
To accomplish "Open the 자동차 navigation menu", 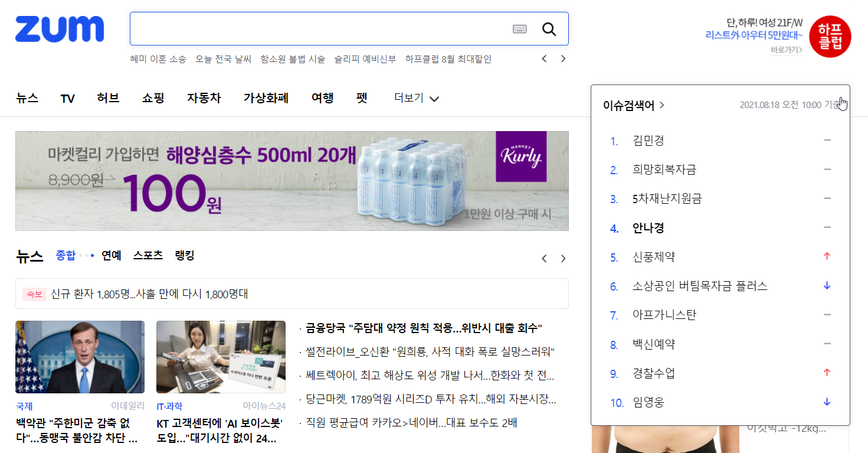I will pos(204,98).
